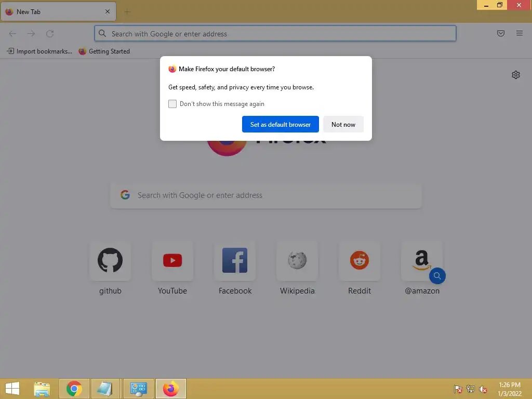
Task: Open the @amazon search shortcut tile
Action: 422,261
